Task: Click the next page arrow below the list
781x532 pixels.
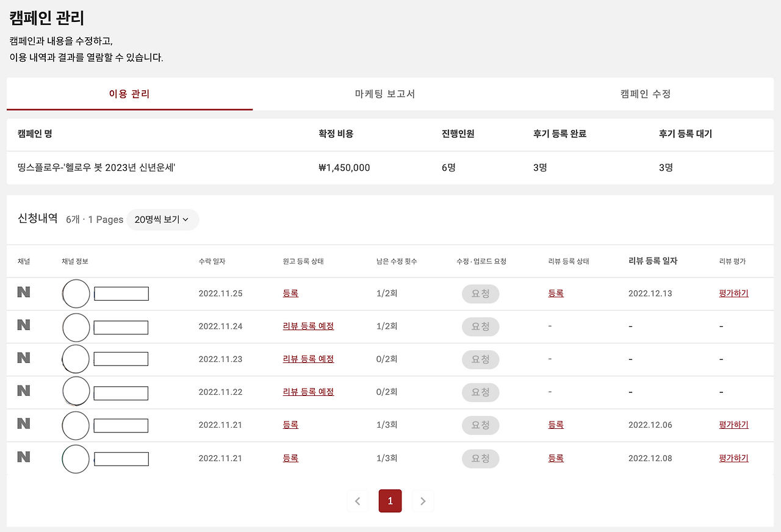Action: point(423,500)
